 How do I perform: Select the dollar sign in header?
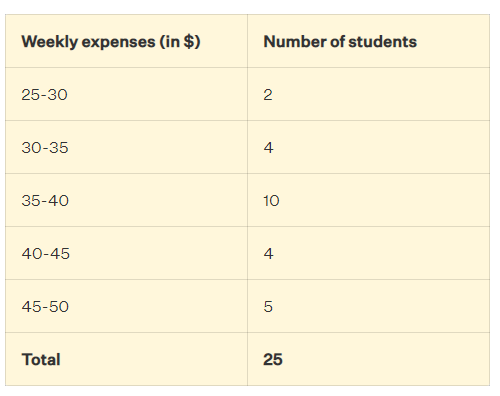point(189,42)
